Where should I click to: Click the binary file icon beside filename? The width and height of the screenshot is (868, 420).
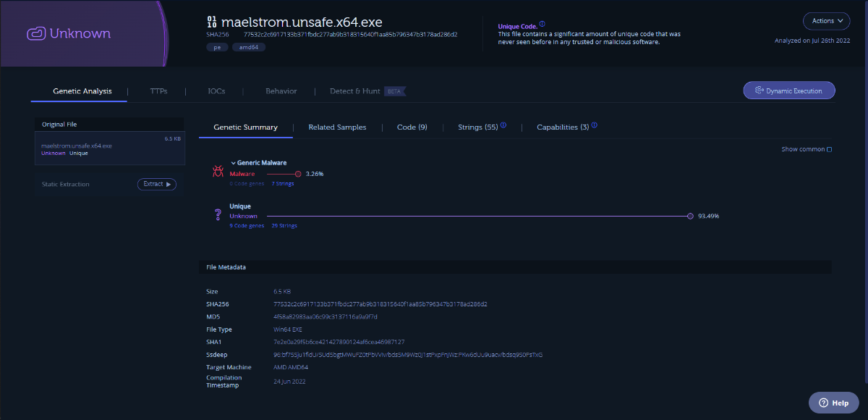pyautogui.click(x=212, y=22)
